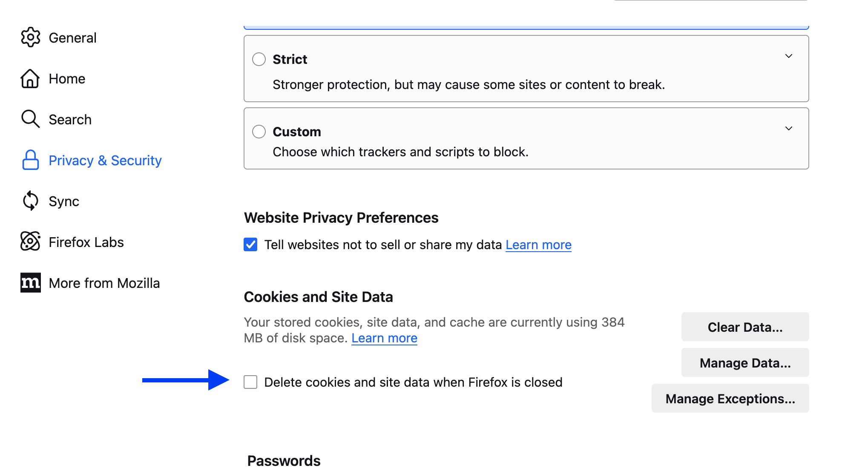Open Learn more link about selling data

click(538, 245)
